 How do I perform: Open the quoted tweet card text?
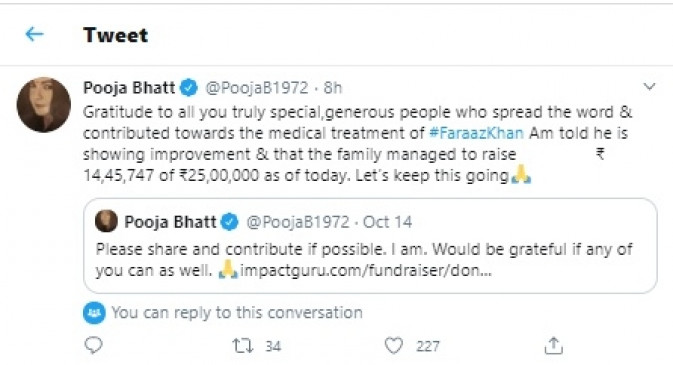tap(364, 260)
